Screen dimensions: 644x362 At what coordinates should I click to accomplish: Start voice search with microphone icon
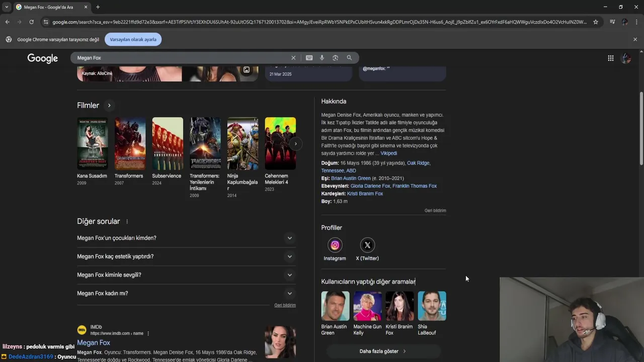[x=322, y=58]
